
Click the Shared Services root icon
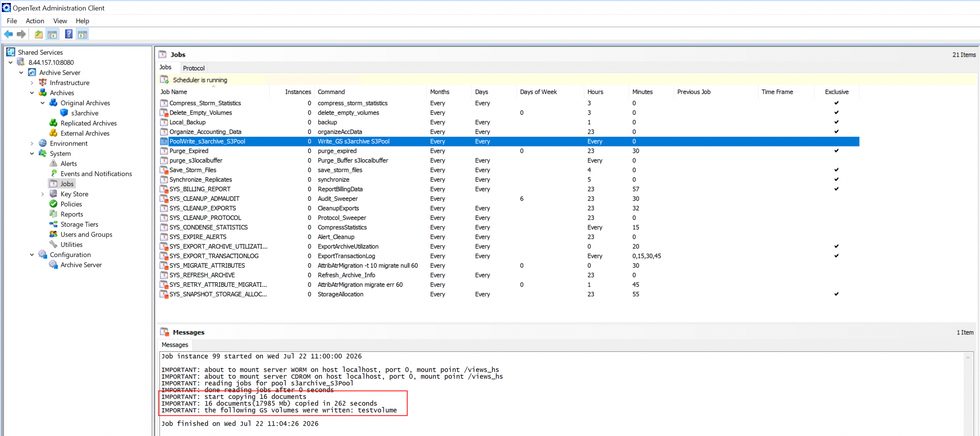[10, 52]
